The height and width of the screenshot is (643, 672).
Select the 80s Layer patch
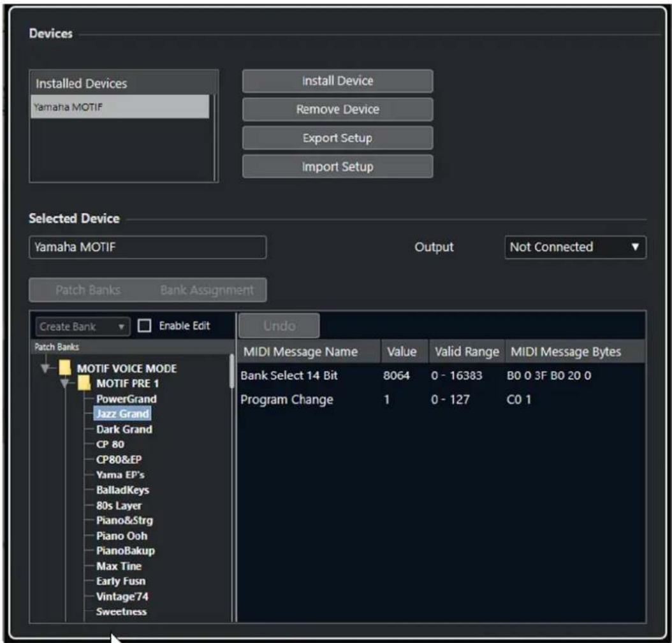pyautogui.click(x=119, y=505)
